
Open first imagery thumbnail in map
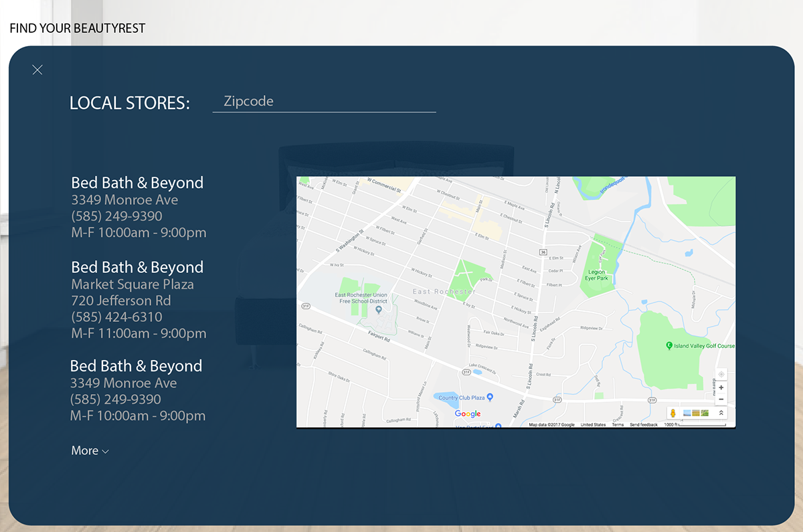tap(687, 413)
